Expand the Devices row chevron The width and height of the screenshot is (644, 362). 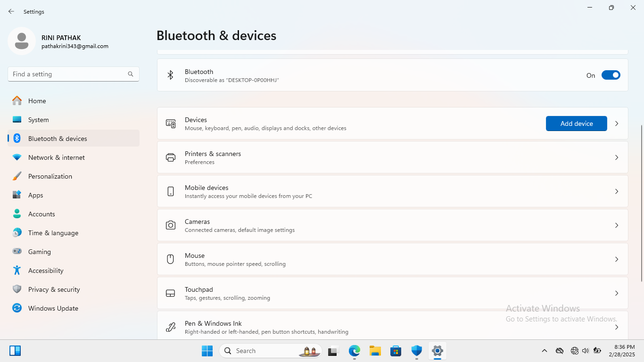click(616, 123)
